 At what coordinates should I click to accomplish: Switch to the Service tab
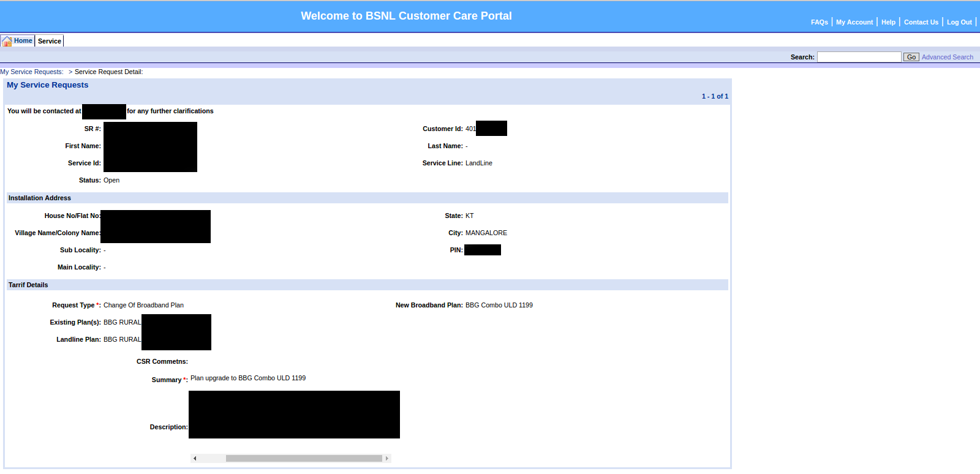[x=50, y=41]
